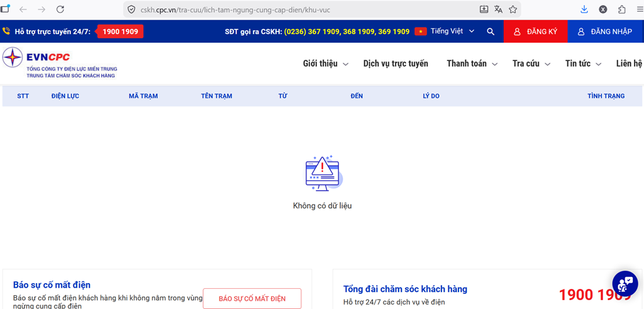Expand the Tra cứu menu
Screen dimensions: 644x309
click(531, 64)
